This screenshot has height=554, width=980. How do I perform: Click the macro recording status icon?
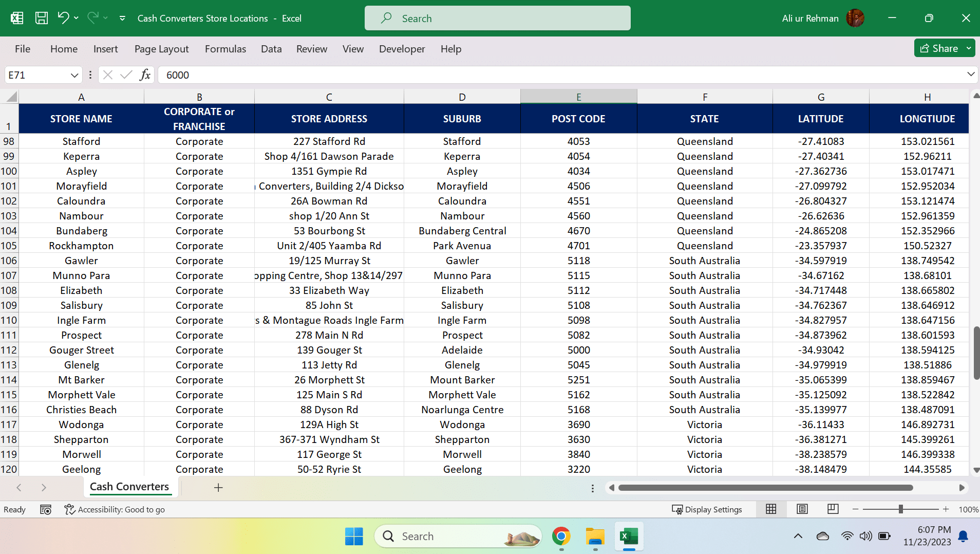[x=46, y=509]
